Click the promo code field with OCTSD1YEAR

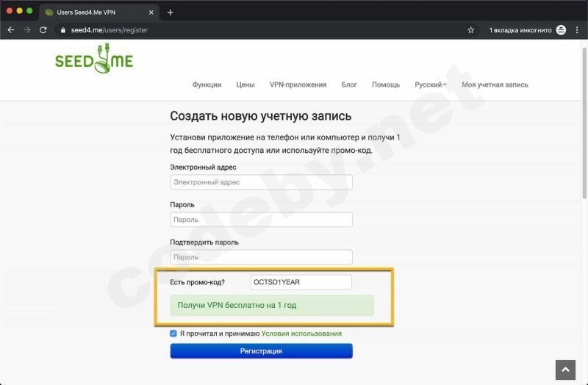301,282
